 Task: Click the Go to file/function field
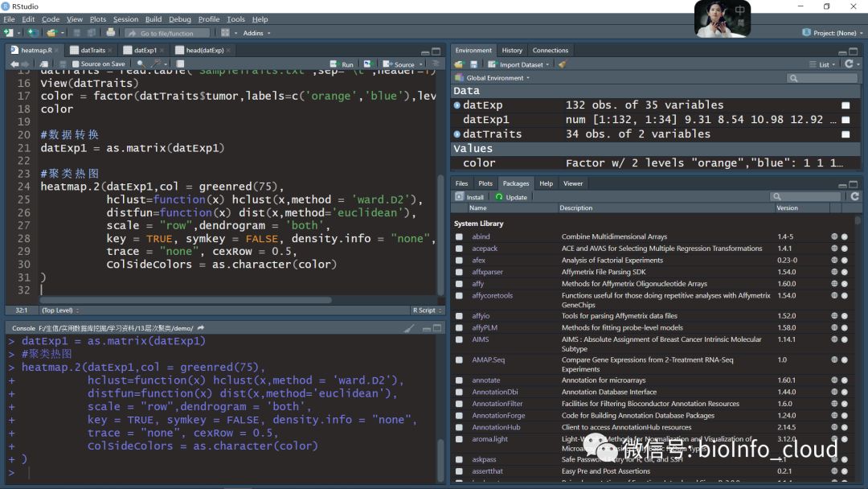(x=168, y=33)
